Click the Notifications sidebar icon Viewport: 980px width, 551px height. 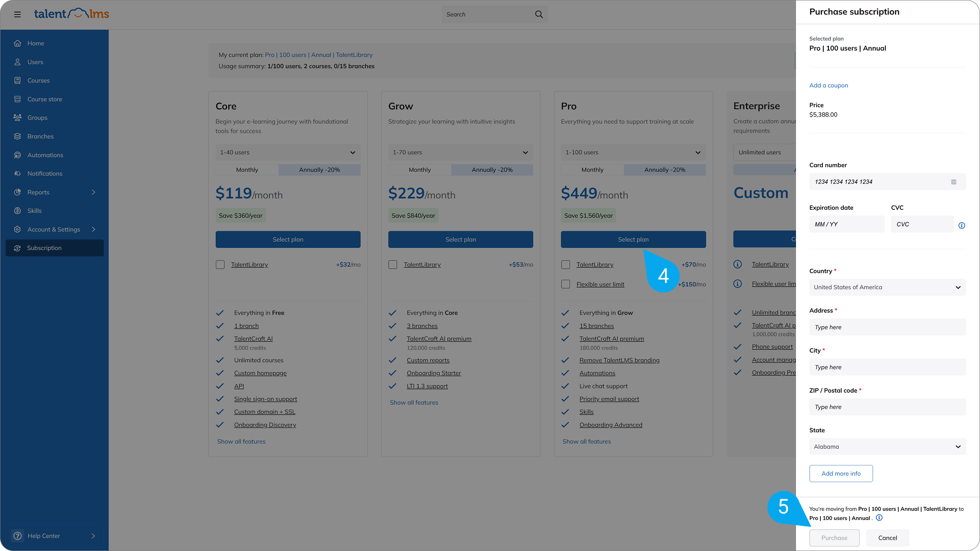[17, 174]
